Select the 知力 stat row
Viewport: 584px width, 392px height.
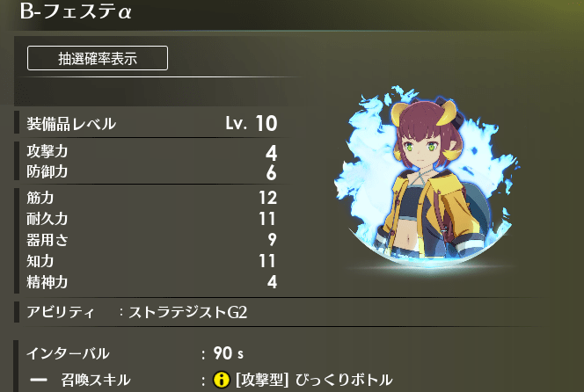tap(152, 261)
